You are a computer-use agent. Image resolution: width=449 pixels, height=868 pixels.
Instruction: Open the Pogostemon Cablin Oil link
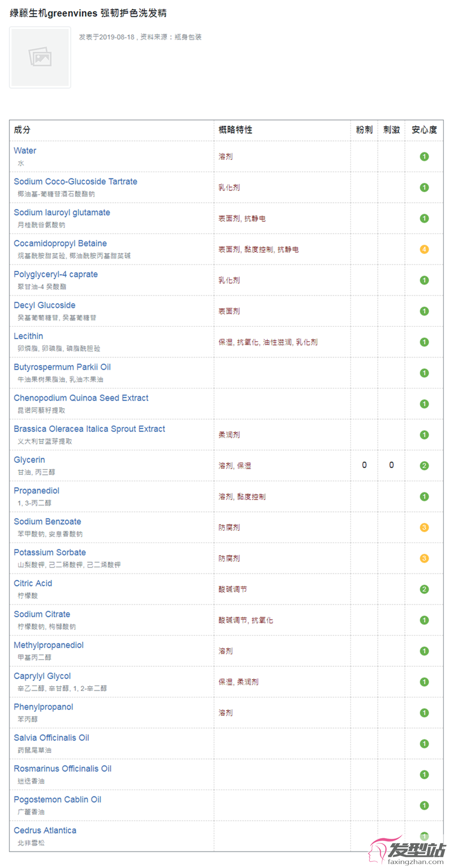[57, 800]
